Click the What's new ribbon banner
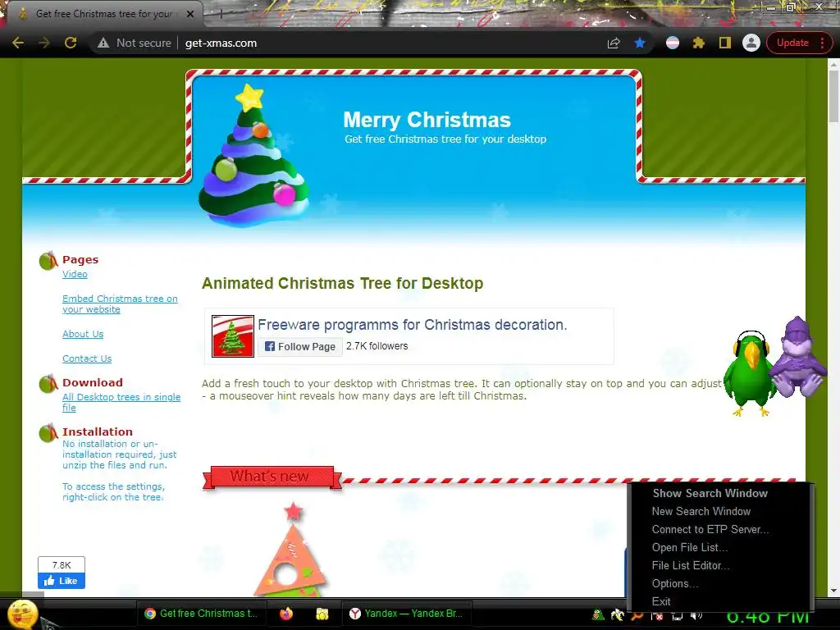 point(272,477)
